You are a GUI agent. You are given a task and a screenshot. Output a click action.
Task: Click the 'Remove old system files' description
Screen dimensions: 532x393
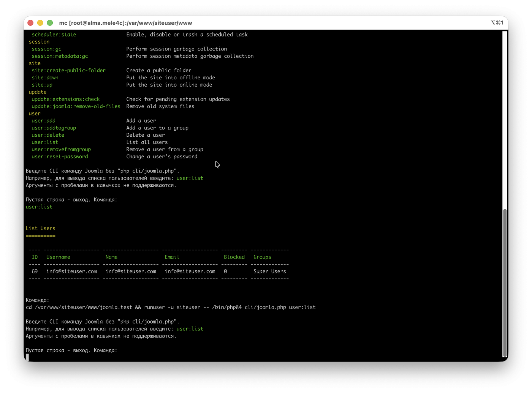click(160, 107)
